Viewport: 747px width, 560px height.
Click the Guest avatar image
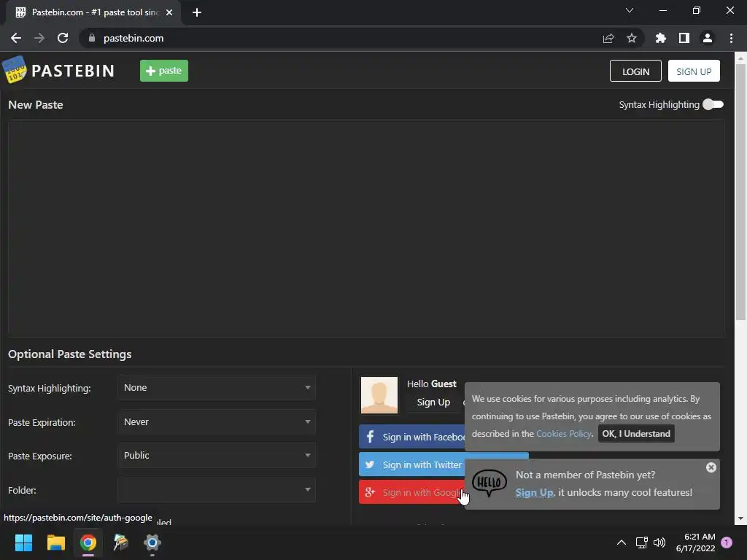[x=379, y=395]
